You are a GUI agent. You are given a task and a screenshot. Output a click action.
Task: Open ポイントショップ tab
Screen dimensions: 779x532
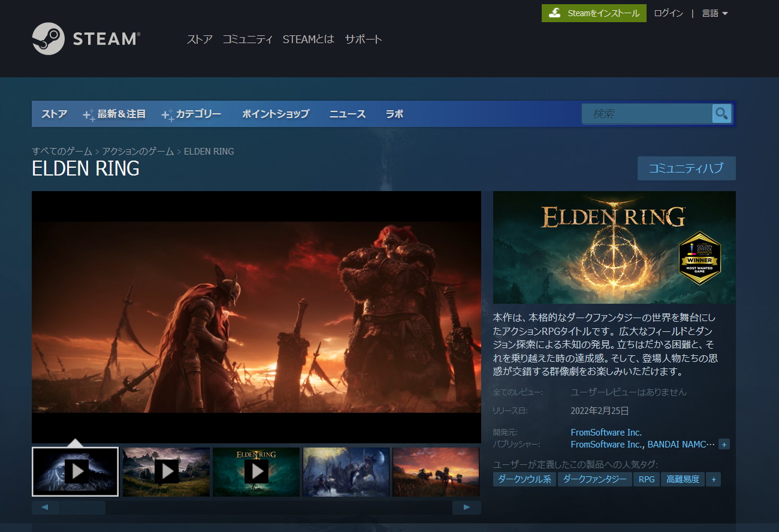click(x=276, y=114)
